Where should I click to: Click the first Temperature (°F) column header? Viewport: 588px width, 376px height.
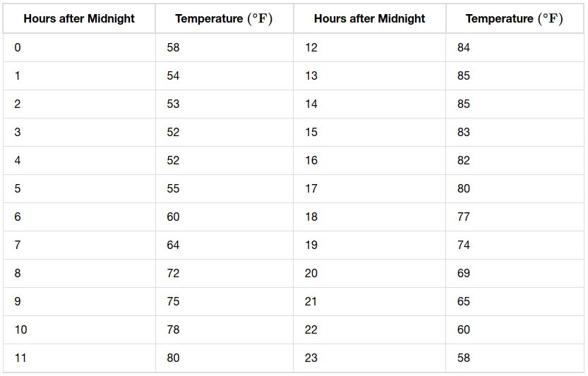224,19
